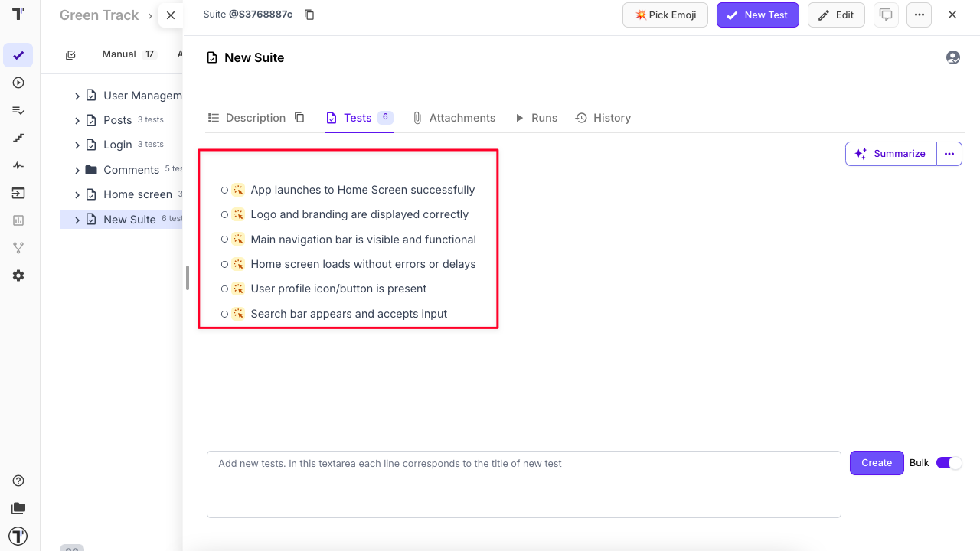The height and width of the screenshot is (551, 980).
Task: Click the Add new tests textarea
Action: tap(524, 484)
